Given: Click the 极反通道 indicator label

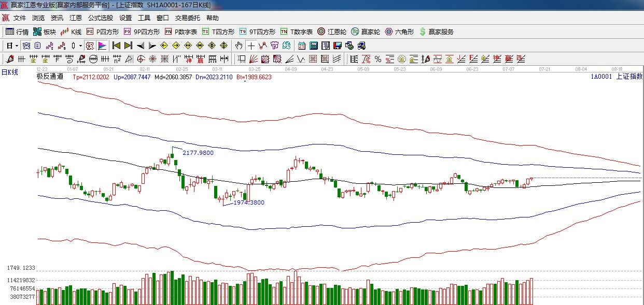Looking at the screenshot, I should (x=50, y=77).
